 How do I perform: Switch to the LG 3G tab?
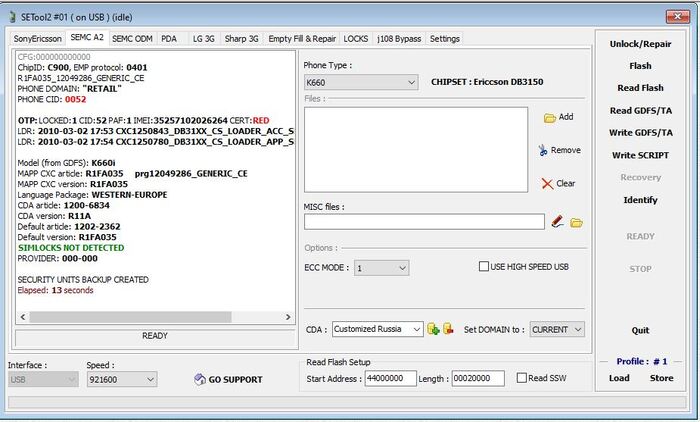(204, 39)
